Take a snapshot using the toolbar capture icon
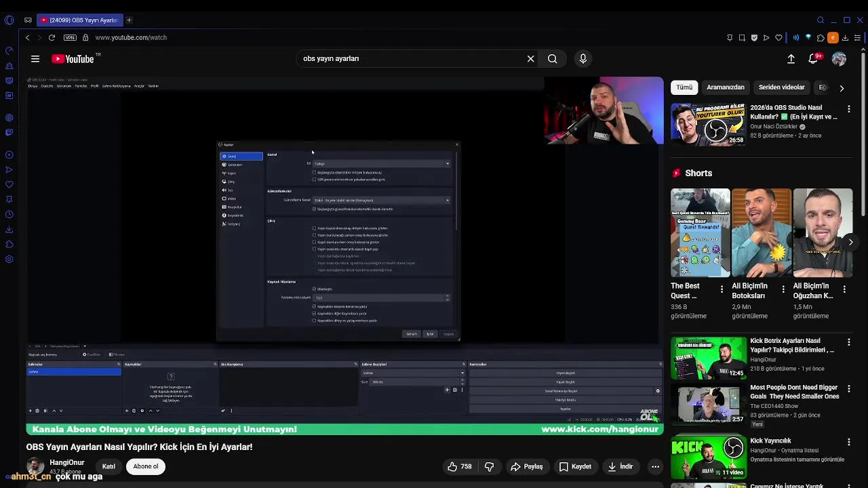868x488 pixels. coord(742,38)
